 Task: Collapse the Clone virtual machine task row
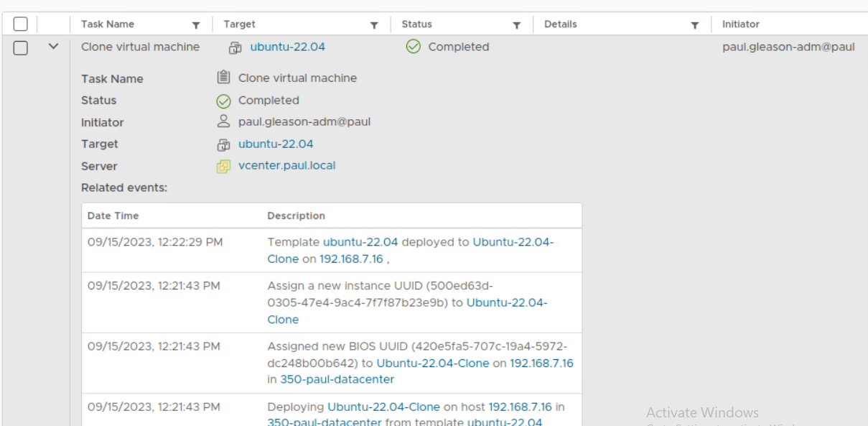(x=53, y=47)
